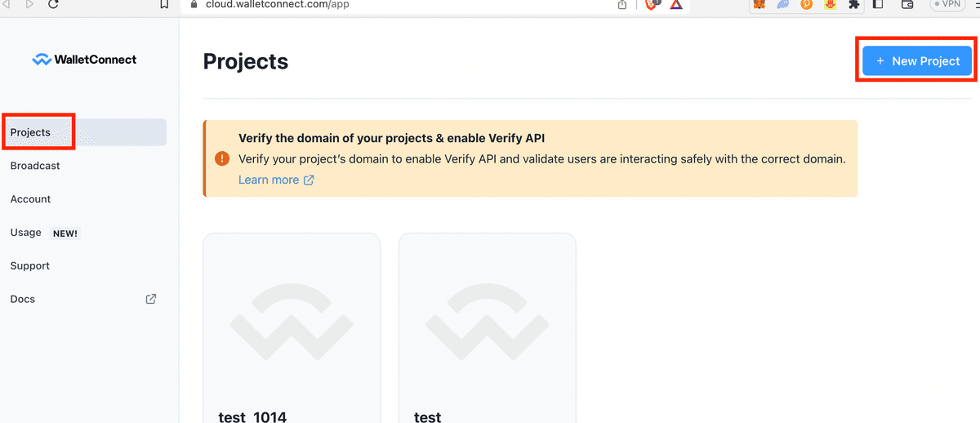Click the address bar URL
The image size is (980, 423).
tap(278, 4)
